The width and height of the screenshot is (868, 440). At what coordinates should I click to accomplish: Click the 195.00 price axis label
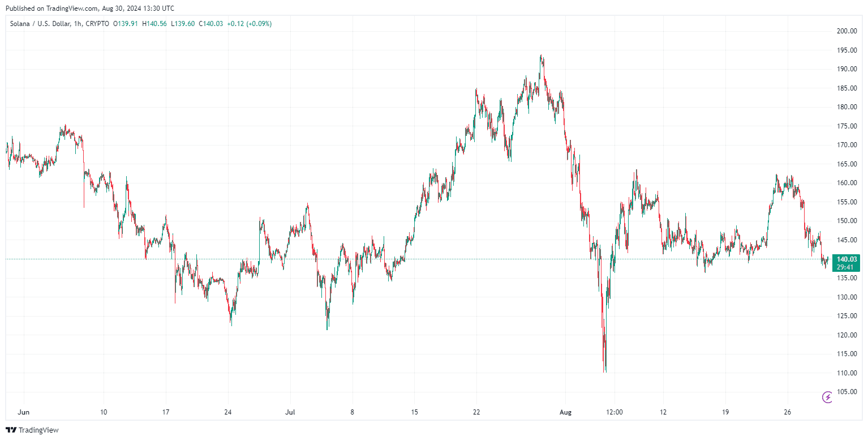846,50
